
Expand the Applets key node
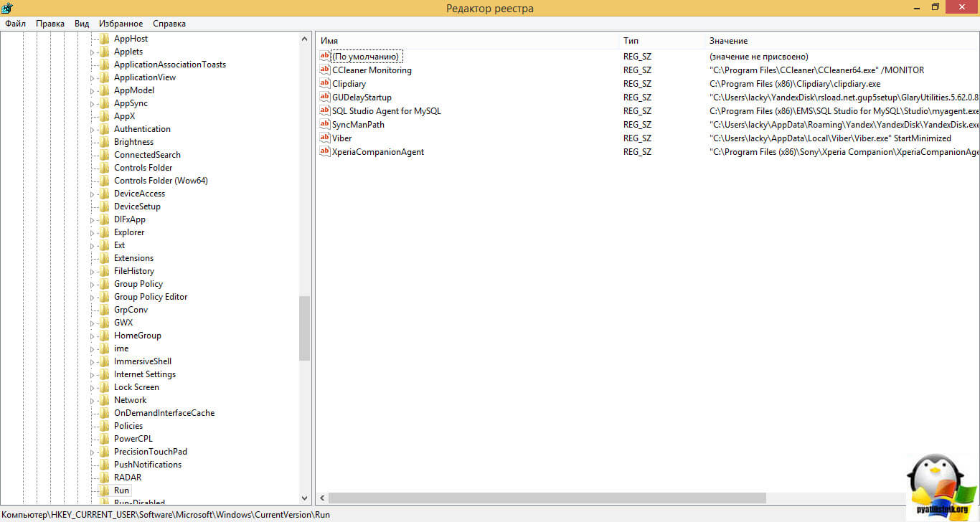[92, 52]
